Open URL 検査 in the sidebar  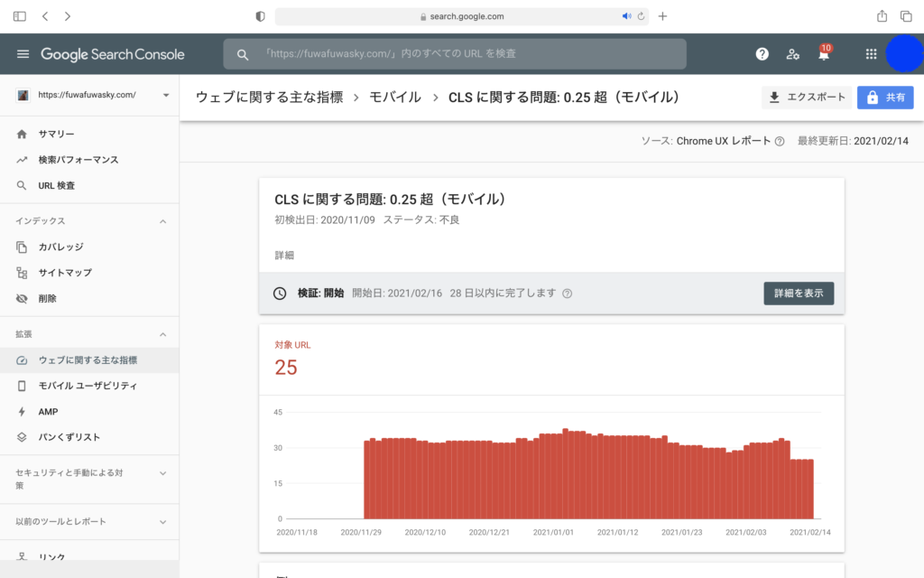[89, 186]
